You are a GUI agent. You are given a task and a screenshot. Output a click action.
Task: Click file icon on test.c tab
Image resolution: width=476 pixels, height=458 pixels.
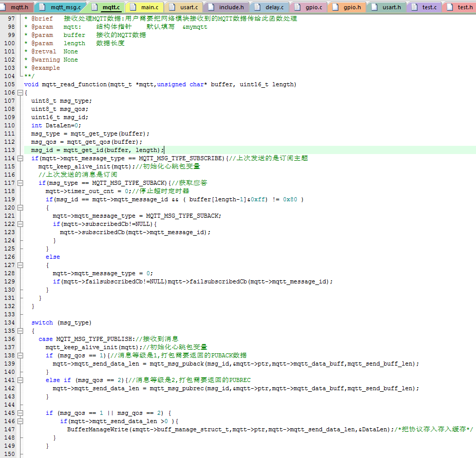point(414,7)
